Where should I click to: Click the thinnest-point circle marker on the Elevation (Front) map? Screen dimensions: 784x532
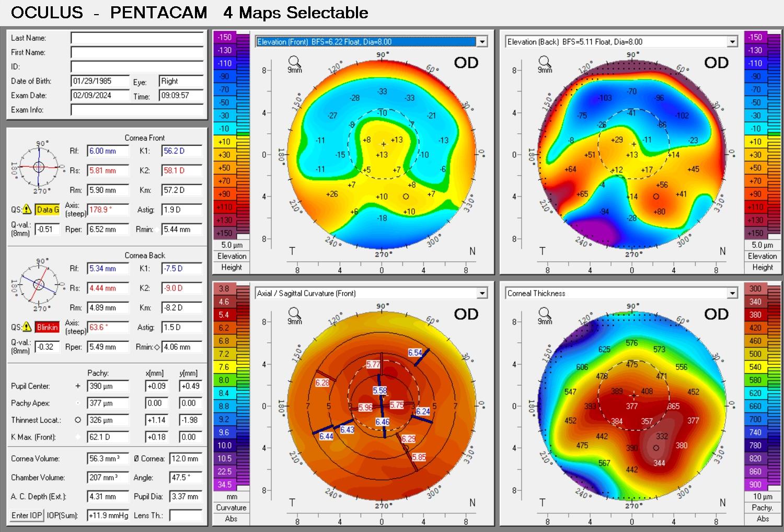pos(406,196)
